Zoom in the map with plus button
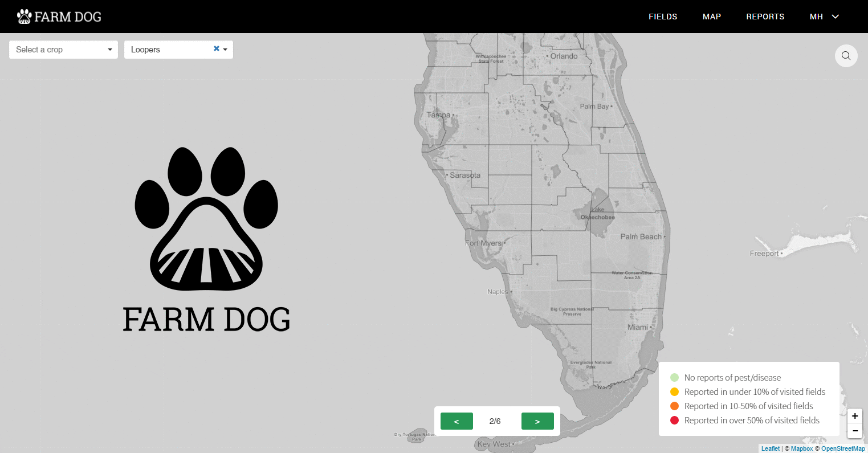Viewport: 868px width, 453px height. [855, 416]
